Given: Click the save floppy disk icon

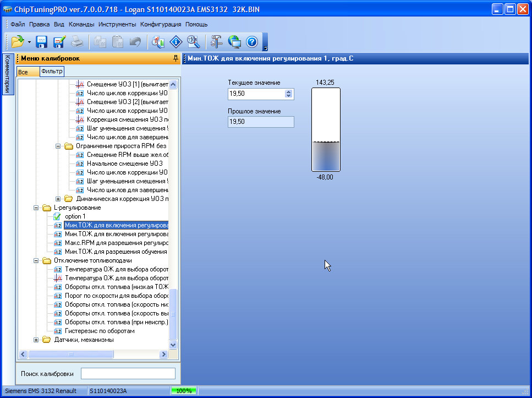Looking at the screenshot, I should (x=42, y=41).
